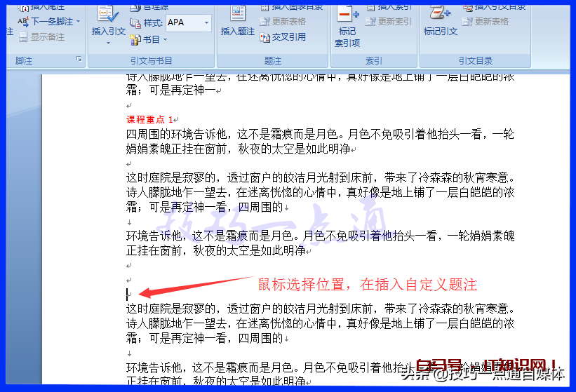Open the Footnote (脚注) group dialog launcher
Image resolution: width=576 pixels, height=392 pixels.
79,61
